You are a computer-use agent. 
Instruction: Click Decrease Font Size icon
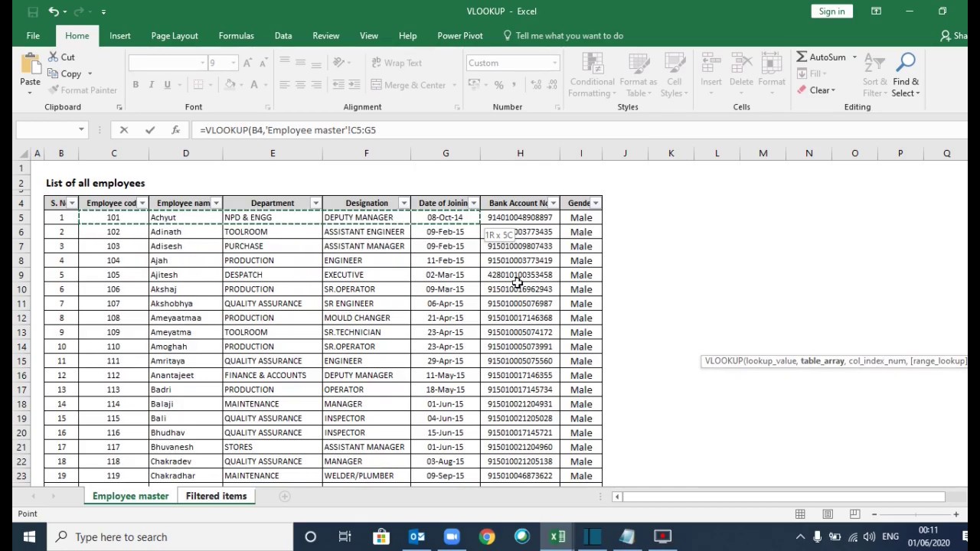(x=263, y=63)
